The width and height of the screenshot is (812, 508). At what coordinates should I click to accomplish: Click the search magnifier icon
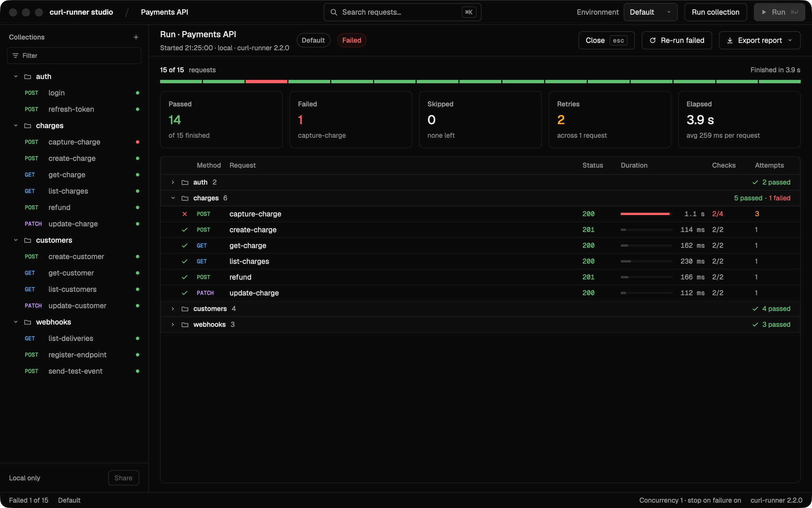pos(334,12)
